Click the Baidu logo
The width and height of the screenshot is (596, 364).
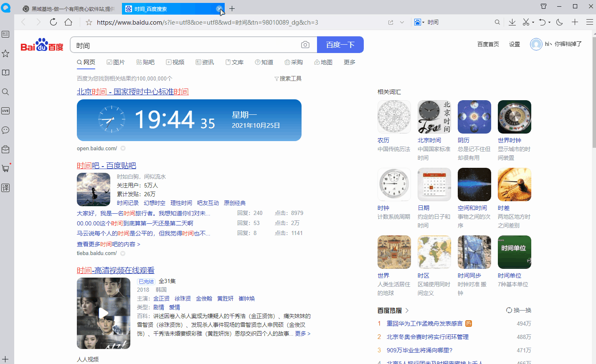pyautogui.click(x=42, y=45)
